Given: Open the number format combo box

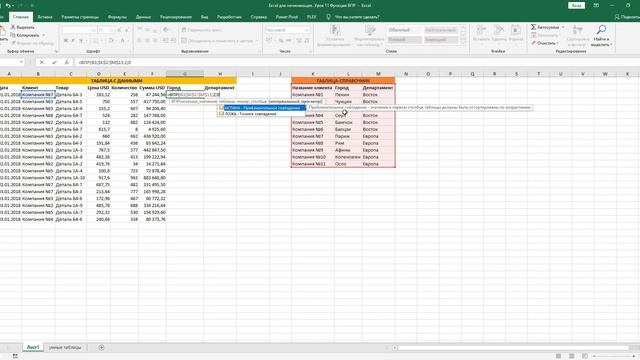Looking at the screenshot, I should click(x=287, y=30).
